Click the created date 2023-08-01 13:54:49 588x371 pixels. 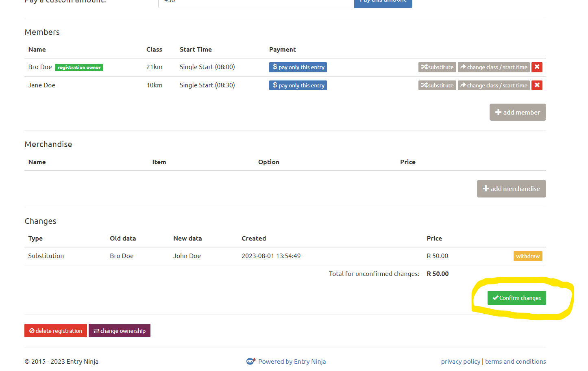tap(271, 256)
